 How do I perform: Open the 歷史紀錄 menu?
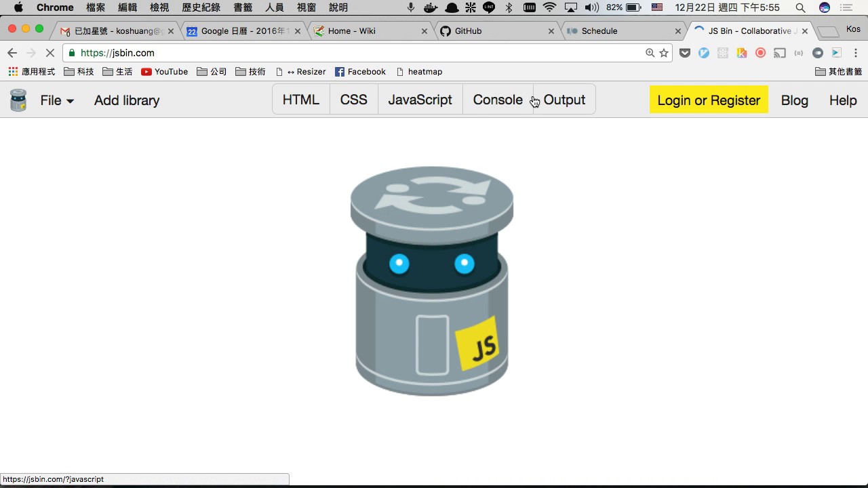201,7
